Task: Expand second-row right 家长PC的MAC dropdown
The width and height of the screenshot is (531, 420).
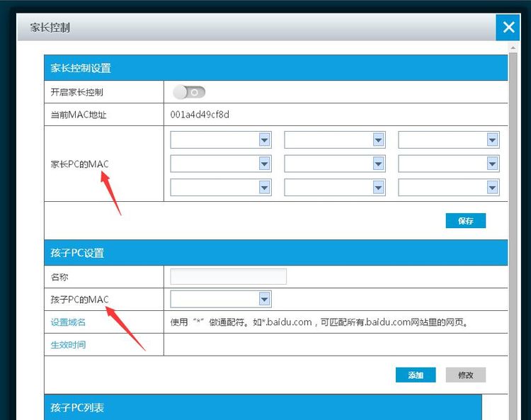Action: (449, 164)
